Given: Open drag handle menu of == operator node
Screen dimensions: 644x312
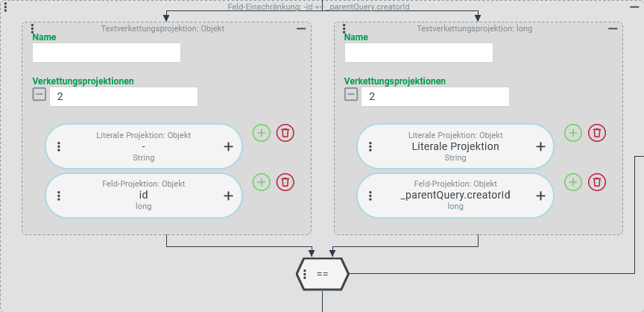Looking at the screenshot, I should coord(305,274).
